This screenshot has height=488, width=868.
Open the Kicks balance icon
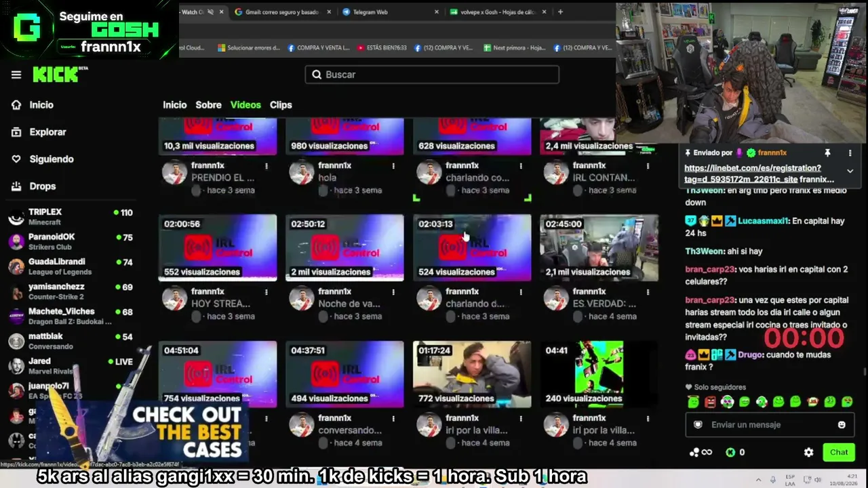(x=730, y=453)
